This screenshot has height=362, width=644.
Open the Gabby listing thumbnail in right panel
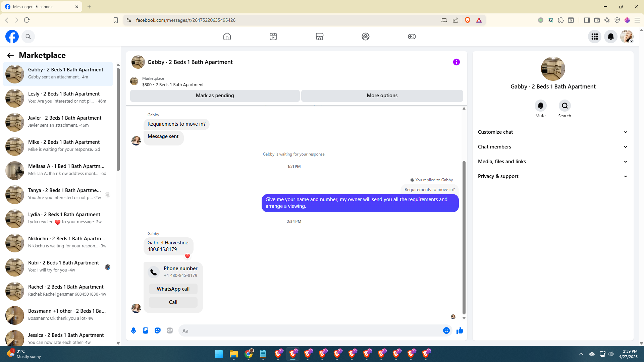click(x=553, y=69)
